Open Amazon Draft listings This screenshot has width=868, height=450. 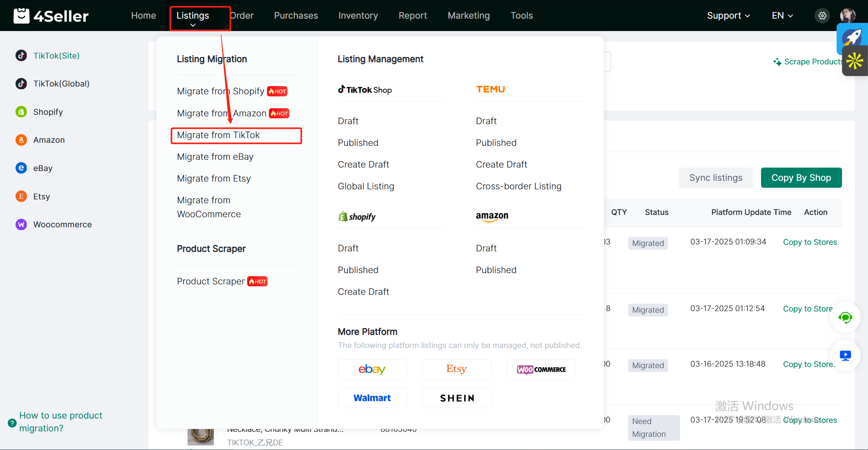[486, 248]
